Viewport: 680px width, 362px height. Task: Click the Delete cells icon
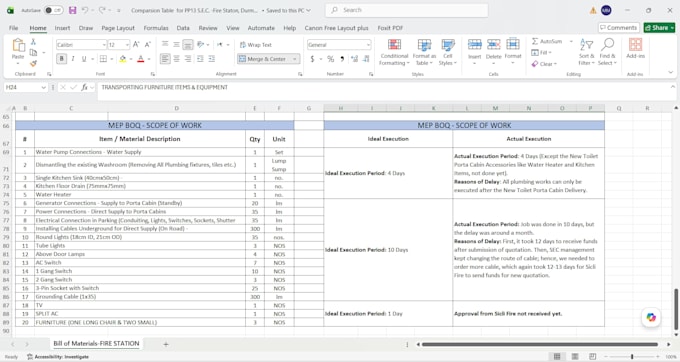[494, 44]
